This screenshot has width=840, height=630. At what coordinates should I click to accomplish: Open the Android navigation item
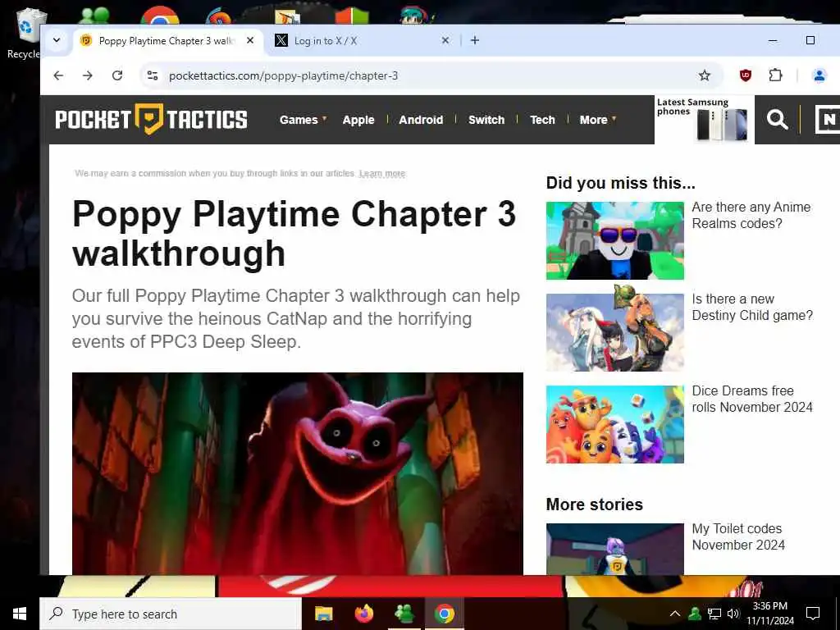(421, 120)
